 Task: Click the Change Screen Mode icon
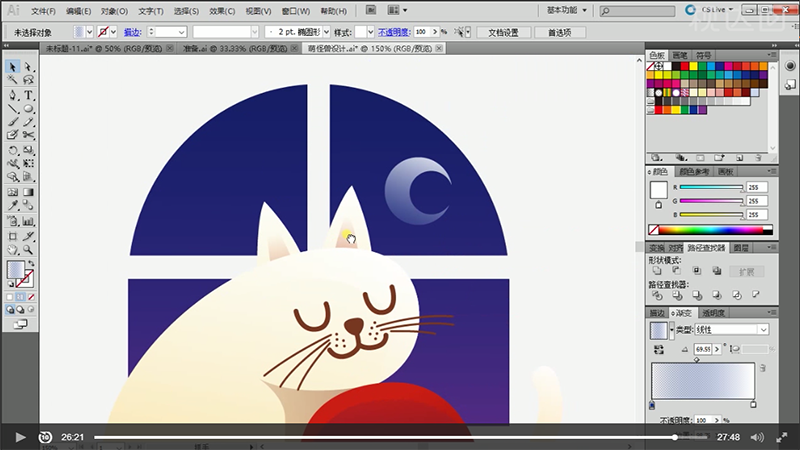point(20,324)
